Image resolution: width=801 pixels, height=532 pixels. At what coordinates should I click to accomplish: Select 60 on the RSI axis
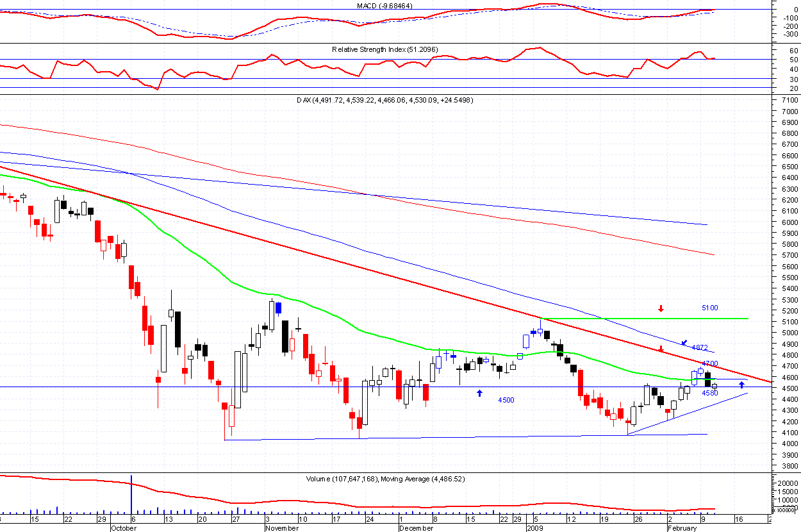[793, 49]
